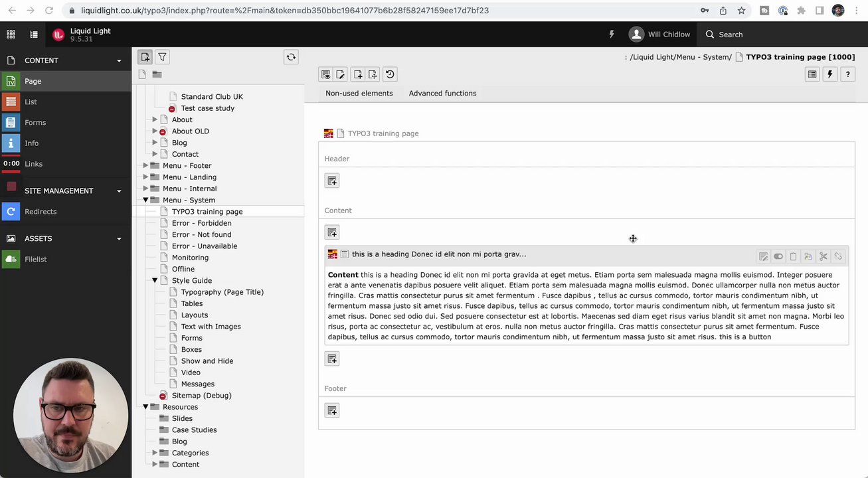Collapse the CONTENT module group

119,60
